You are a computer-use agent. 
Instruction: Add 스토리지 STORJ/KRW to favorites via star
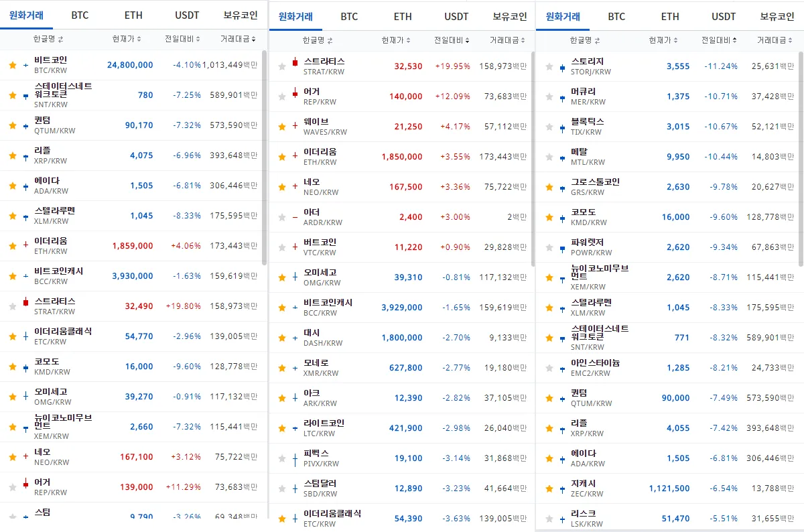click(549, 66)
